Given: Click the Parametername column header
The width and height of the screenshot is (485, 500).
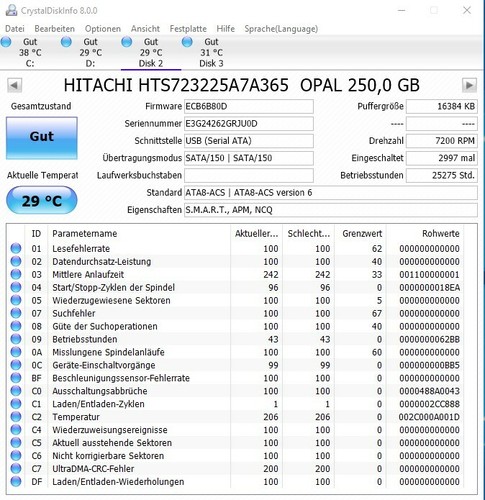Looking at the screenshot, I should [x=139, y=233].
